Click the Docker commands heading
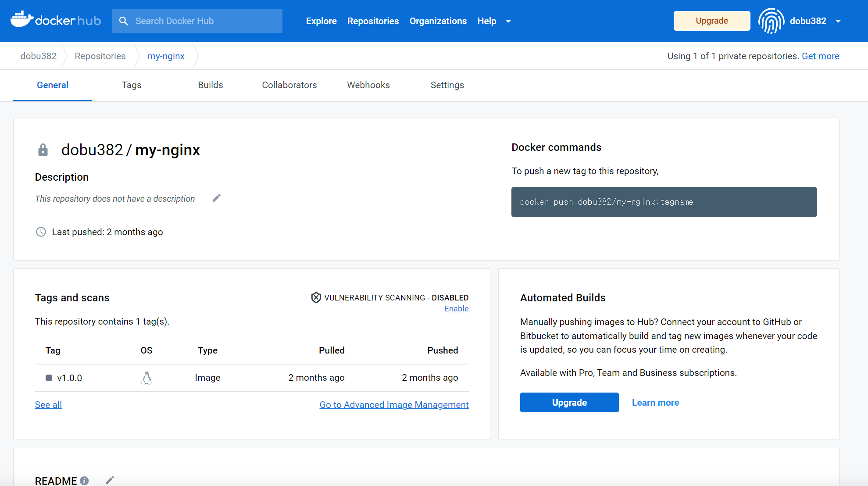The image size is (868, 486). pyautogui.click(x=556, y=147)
